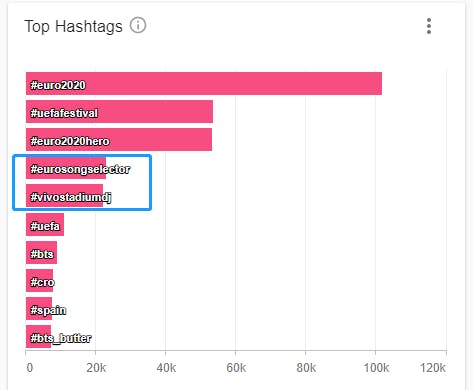Screen dimensions: 473x390
Task: Click the #uefafestival label text
Action: pos(64,113)
